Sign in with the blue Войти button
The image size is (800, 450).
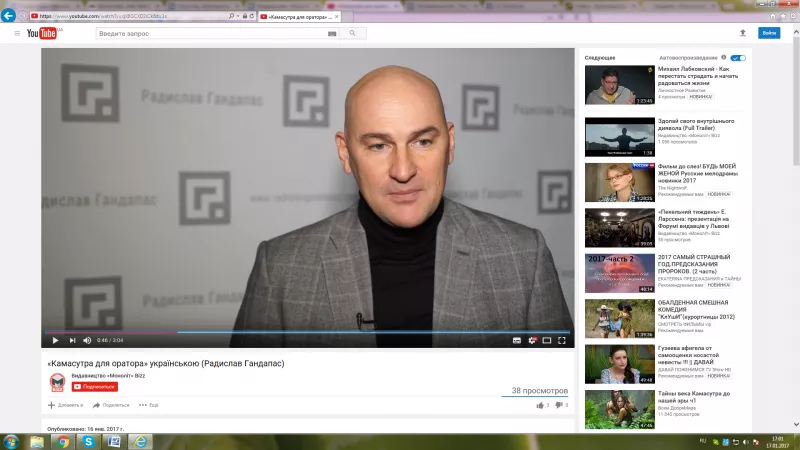[x=769, y=33]
